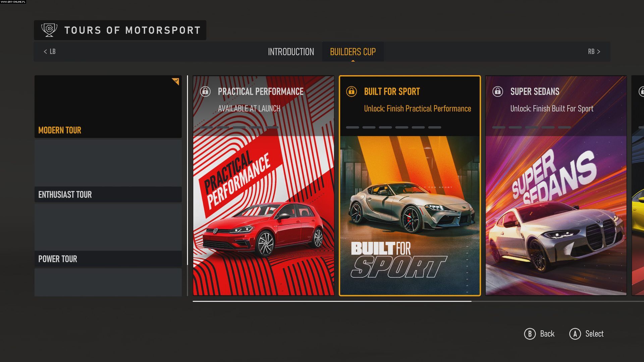
Task: Click the Built For Sport progress dashes
Action: click(393, 127)
